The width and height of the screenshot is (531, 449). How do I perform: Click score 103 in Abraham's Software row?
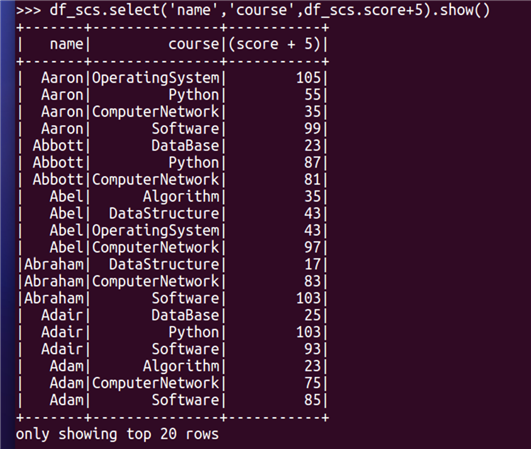coord(308,298)
